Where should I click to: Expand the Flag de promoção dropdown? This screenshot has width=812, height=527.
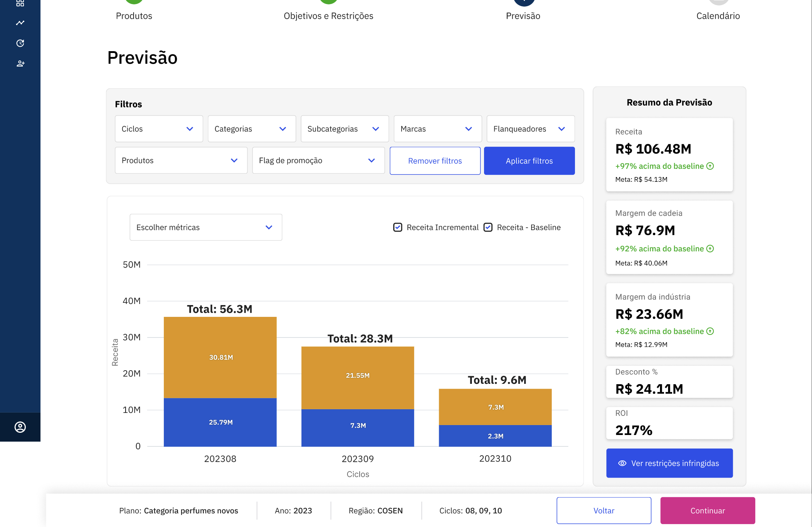(318, 160)
